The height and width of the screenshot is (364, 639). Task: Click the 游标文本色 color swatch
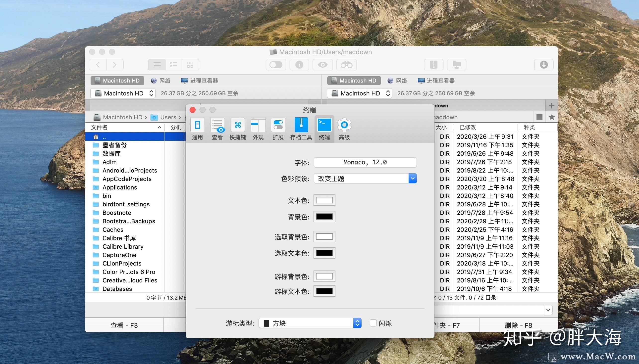coord(324,291)
